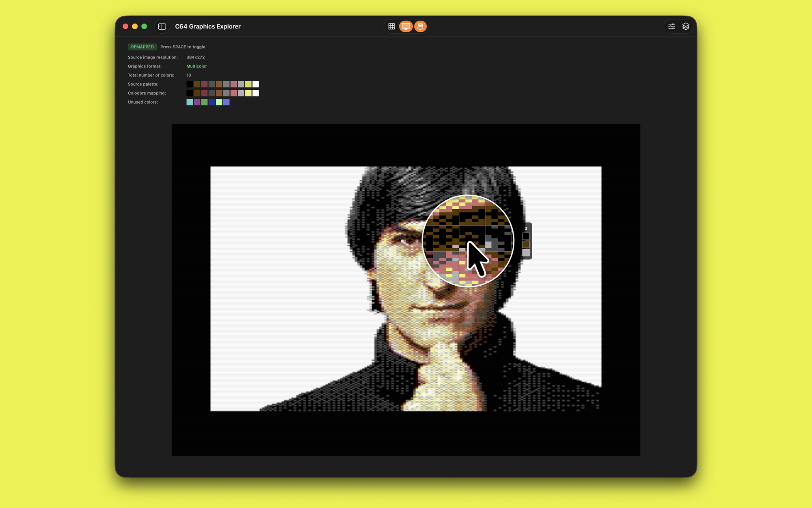Click the grid overlay icon
The width and height of the screenshot is (812, 508).
tap(391, 26)
